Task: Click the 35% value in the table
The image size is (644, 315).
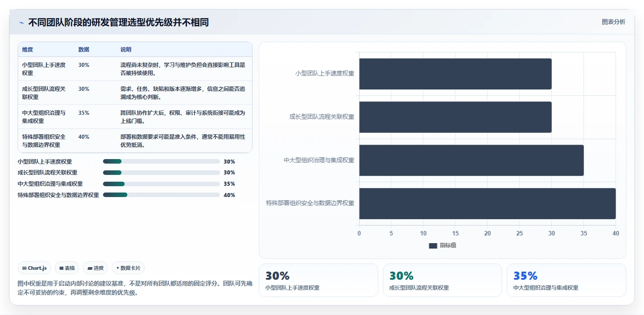Action: coord(84,113)
